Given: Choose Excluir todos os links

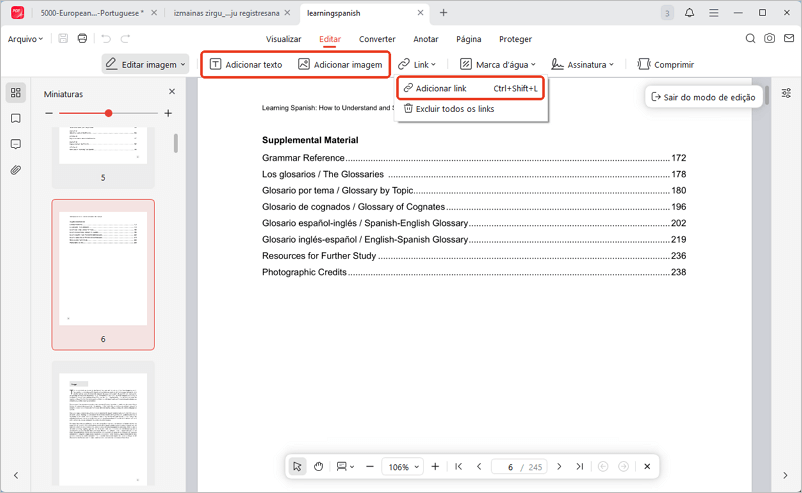Looking at the screenshot, I should pos(471,108).
